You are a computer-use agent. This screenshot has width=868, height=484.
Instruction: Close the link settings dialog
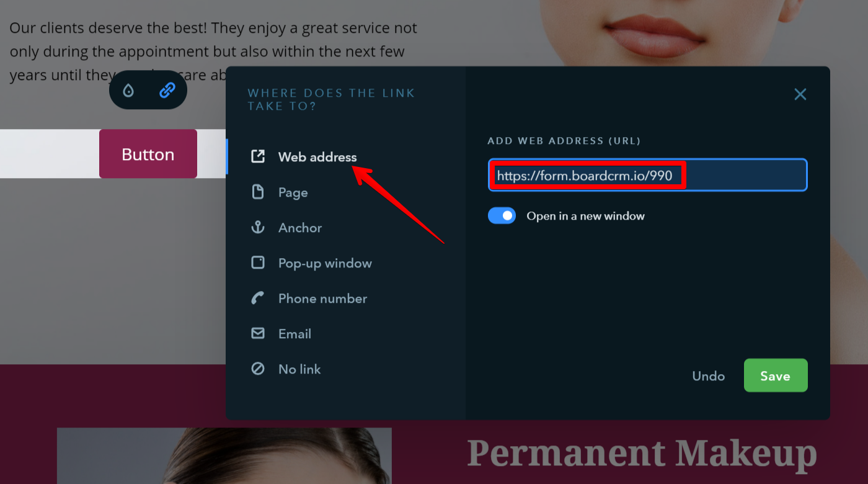point(800,94)
